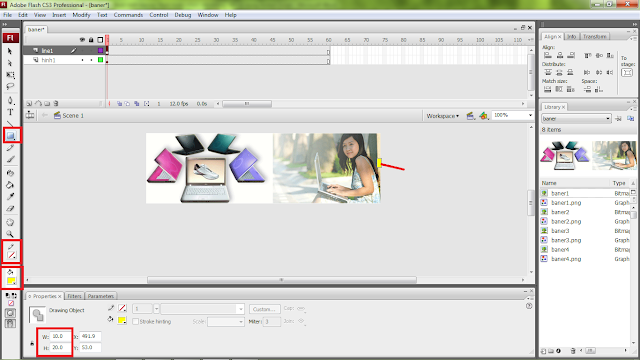Select the Selection arrow tool
Viewport: 640px width, 360px height.
click(x=10, y=51)
